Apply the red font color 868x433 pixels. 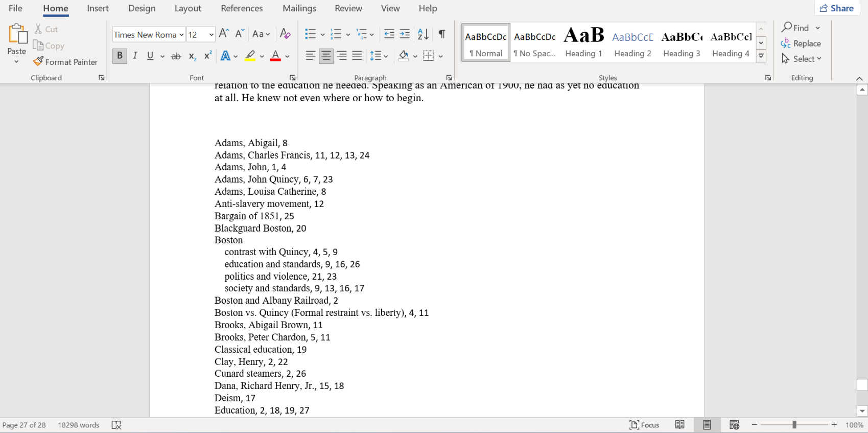(275, 56)
